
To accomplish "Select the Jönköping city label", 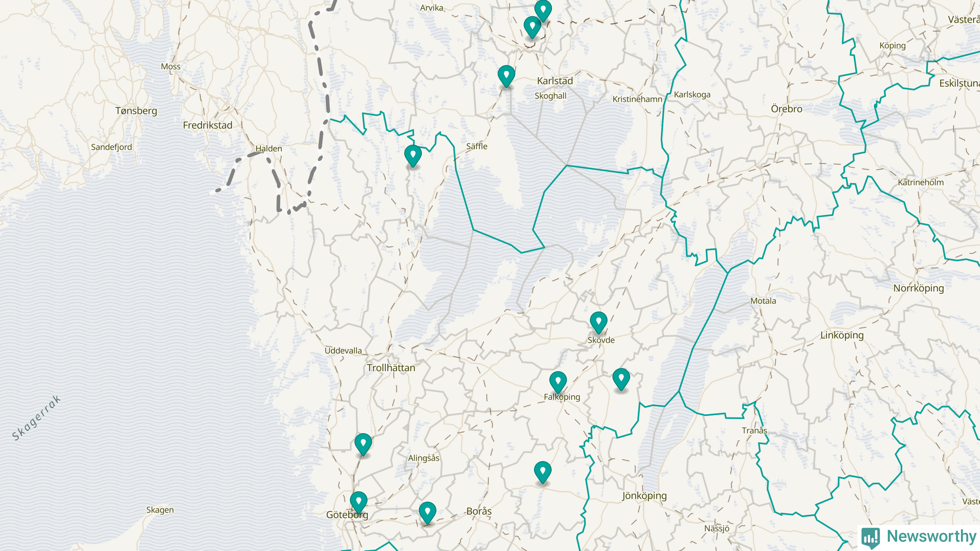I will 644,496.
